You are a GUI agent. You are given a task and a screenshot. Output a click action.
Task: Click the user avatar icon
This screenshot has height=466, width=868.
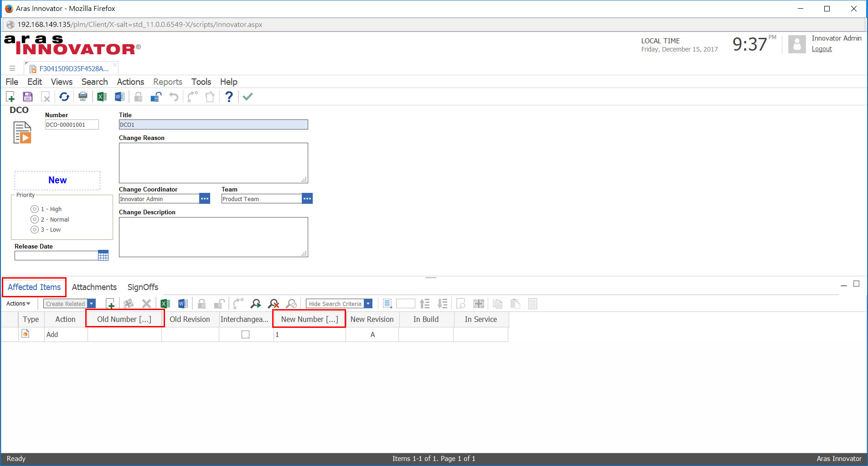click(x=797, y=44)
